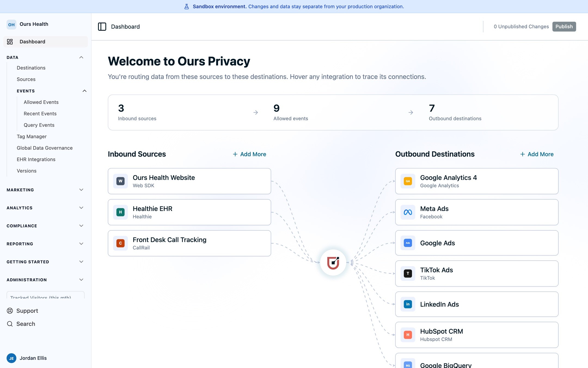588x368 pixels.
Task: Click the 9 Allowed events stat
Action: coord(291,112)
